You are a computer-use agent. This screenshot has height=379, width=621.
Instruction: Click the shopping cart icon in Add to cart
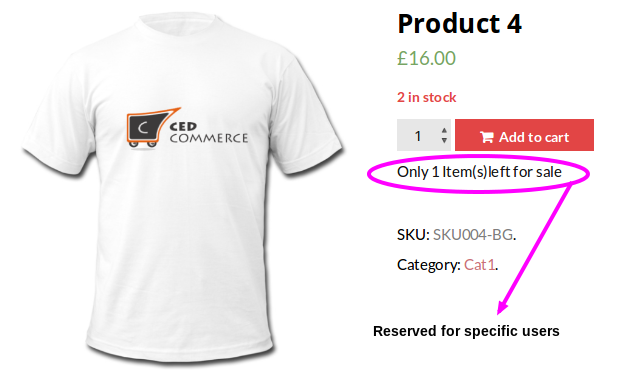point(487,137)
